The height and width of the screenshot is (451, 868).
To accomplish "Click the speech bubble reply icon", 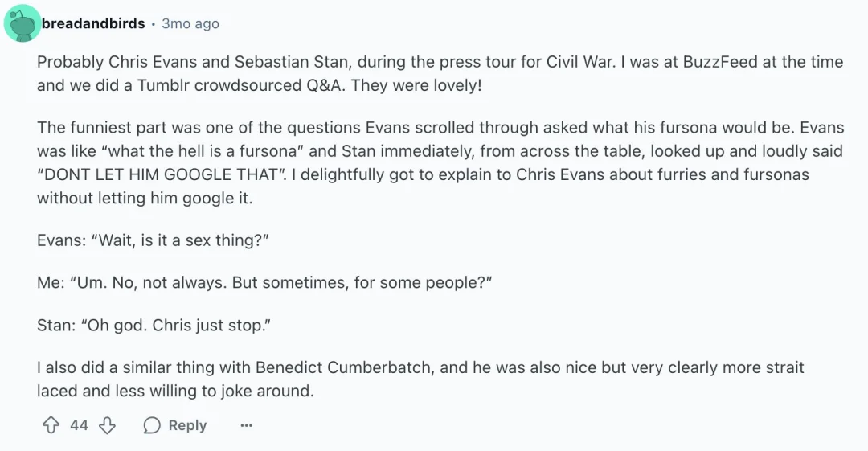I will pos(151,425).
